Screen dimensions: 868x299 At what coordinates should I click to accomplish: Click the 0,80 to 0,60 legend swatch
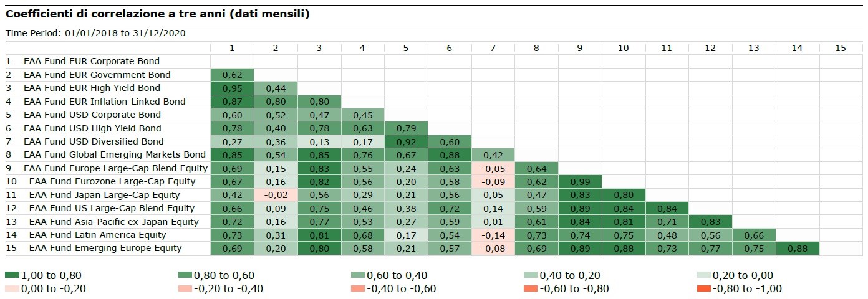(x=186, y=275)
